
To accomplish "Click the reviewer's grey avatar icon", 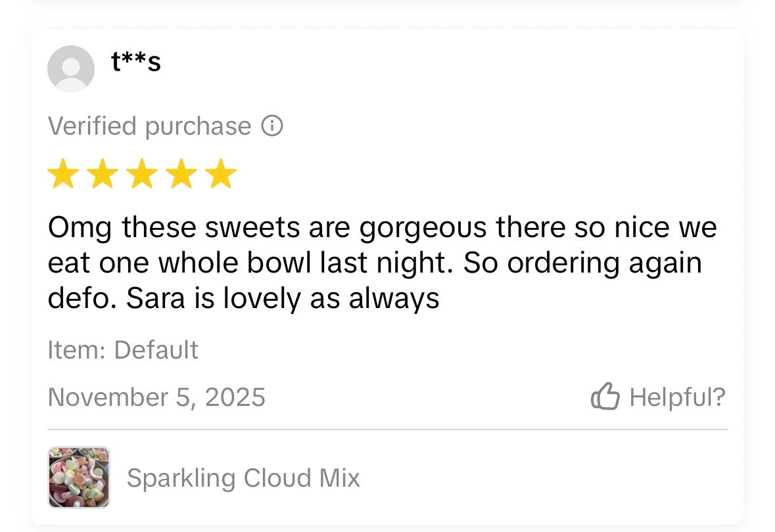I will coord(71,69).
